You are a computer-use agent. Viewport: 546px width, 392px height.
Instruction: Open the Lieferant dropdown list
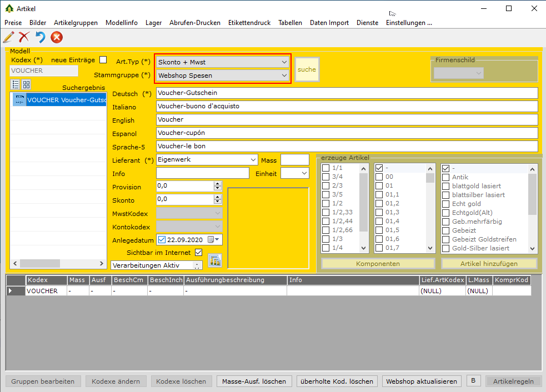253,160
